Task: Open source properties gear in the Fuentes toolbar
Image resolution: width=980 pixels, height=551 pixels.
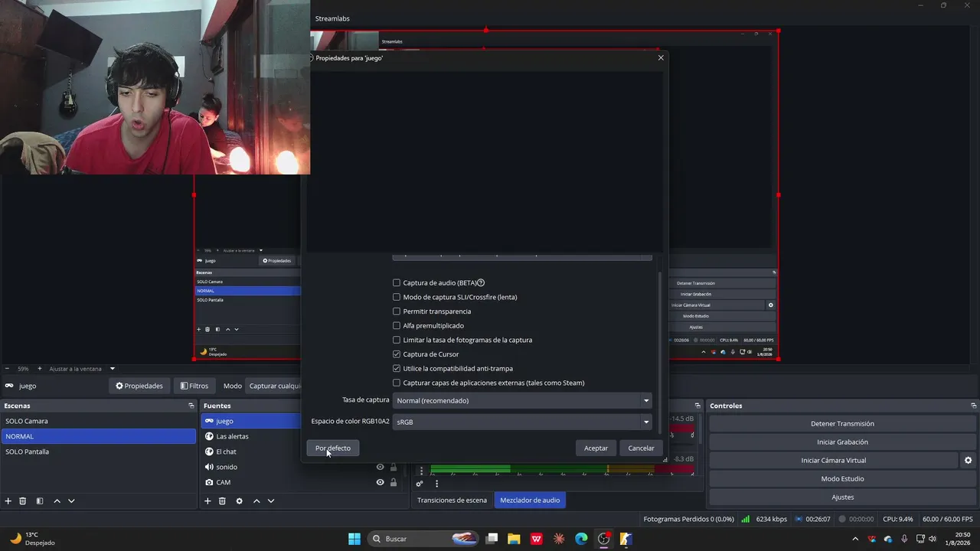Action: [239, 501]
